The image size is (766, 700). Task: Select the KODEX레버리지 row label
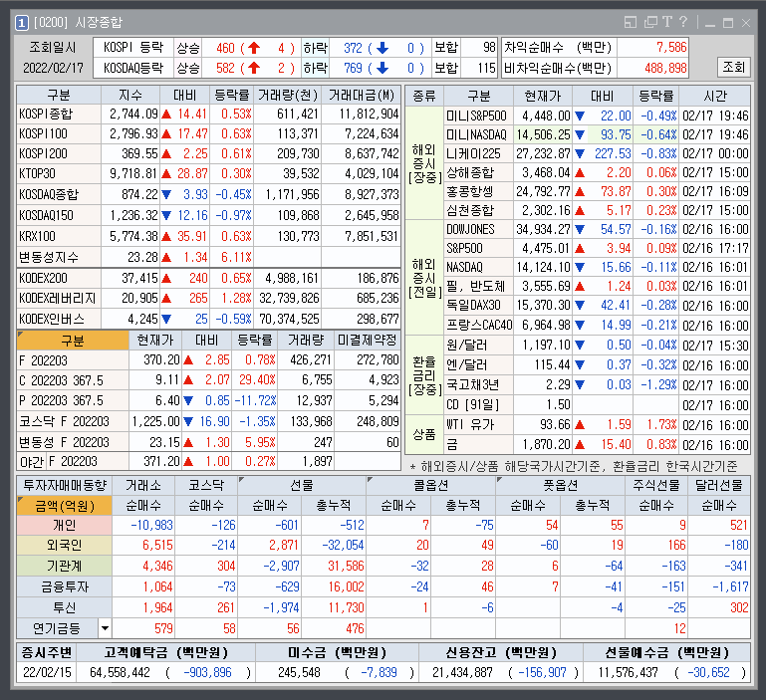pos(59,299)
